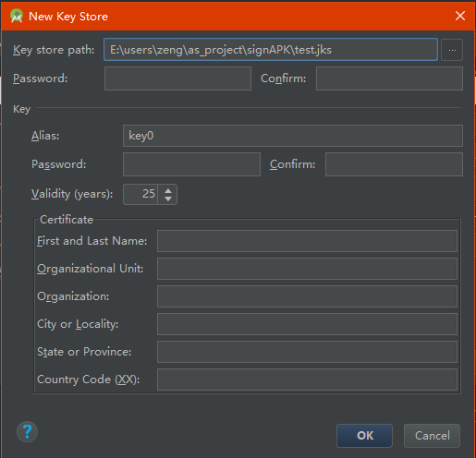Close the New Key Store dialog
Image resolution: width=476 pixels, height=458 pixels.
[460, 16]
